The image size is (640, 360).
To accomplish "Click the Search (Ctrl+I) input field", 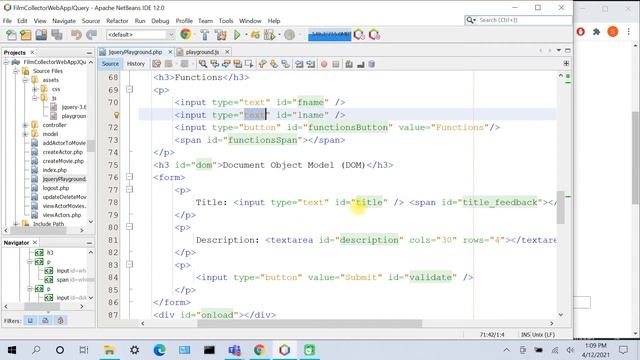I will 524,20.
